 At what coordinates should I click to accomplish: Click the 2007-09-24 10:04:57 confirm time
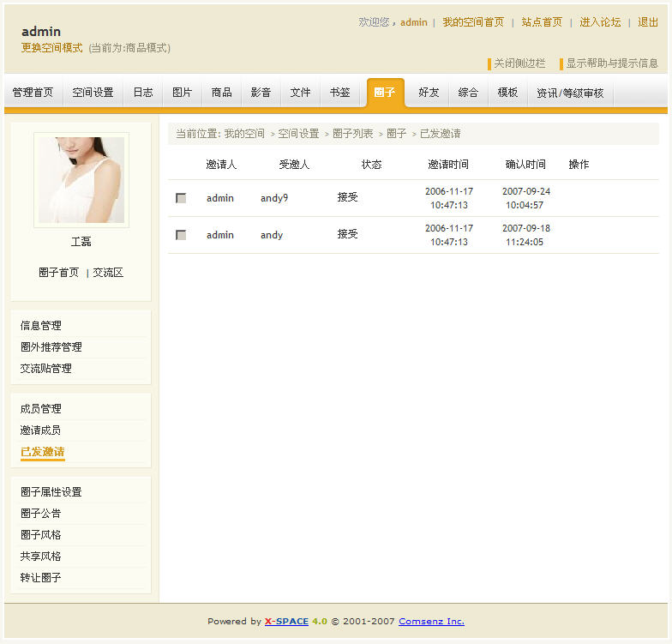[526, 198]
